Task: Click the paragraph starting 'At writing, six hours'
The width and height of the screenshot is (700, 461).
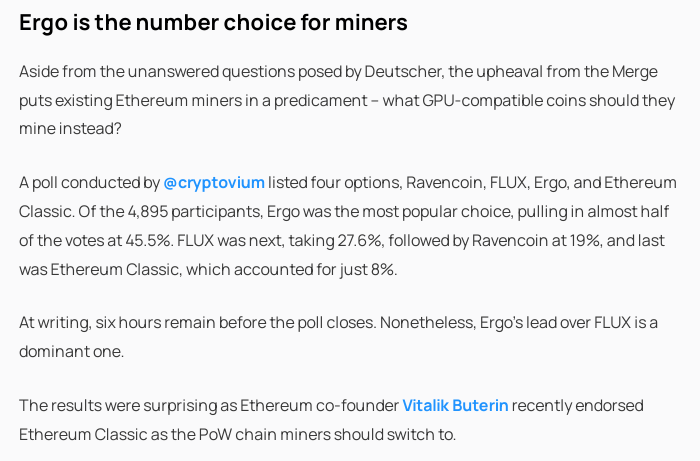Action: coord(338,337)
